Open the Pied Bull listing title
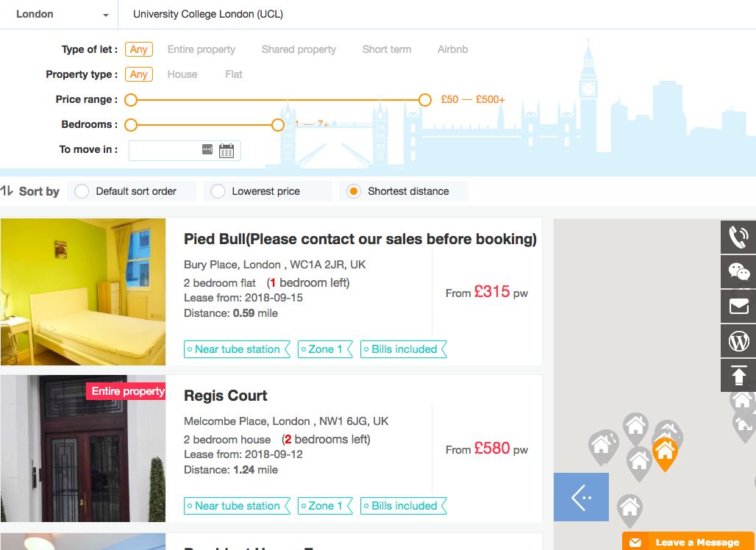The height and width of the screenshot is (550, 756). (360, 239)
